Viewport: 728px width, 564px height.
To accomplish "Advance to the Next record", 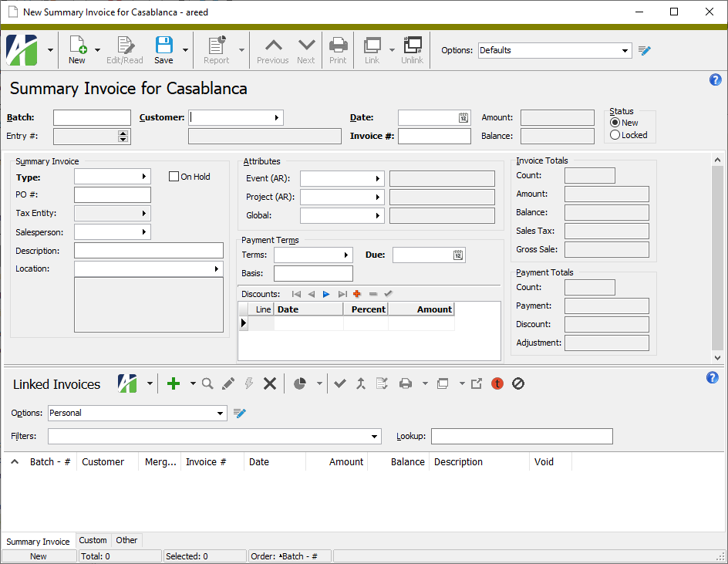I will (305, 49).
